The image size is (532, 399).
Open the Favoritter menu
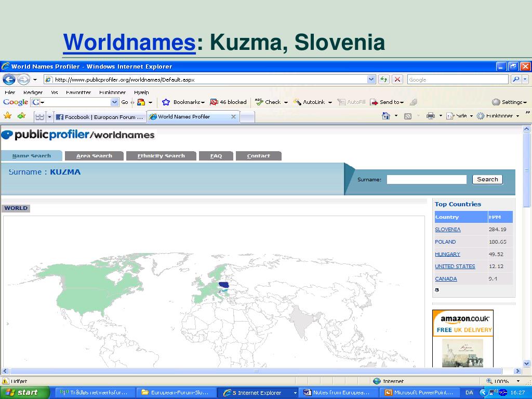coord(78,92)
